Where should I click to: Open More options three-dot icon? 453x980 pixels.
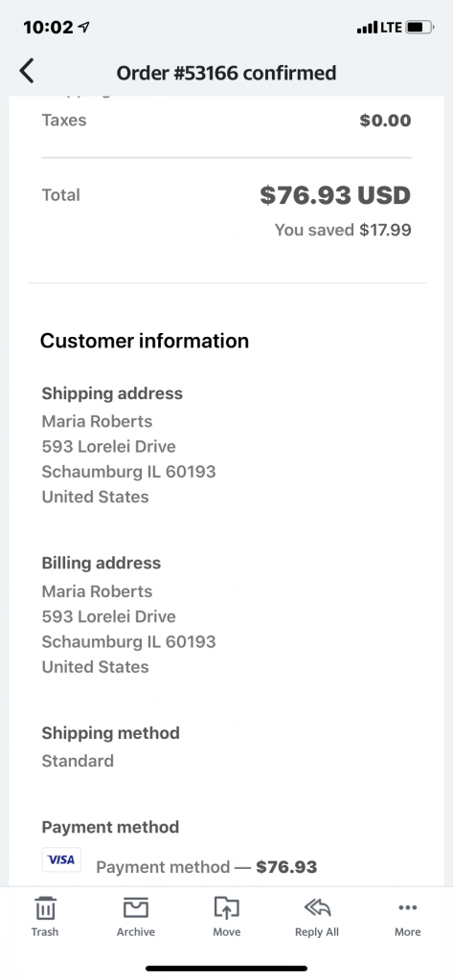407,908
